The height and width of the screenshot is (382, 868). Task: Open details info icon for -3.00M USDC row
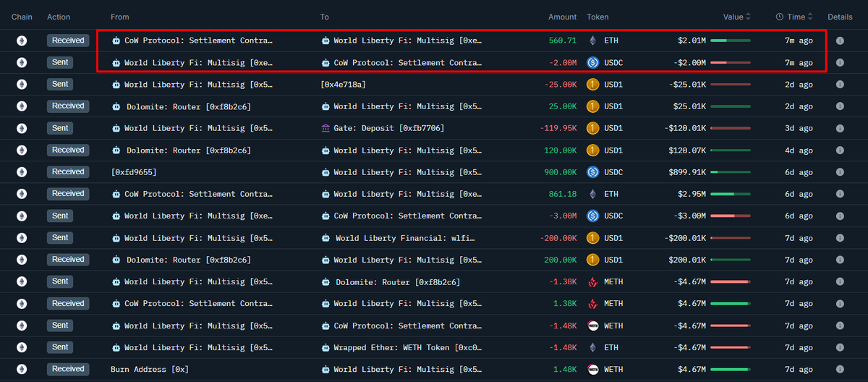coord(840,216)
